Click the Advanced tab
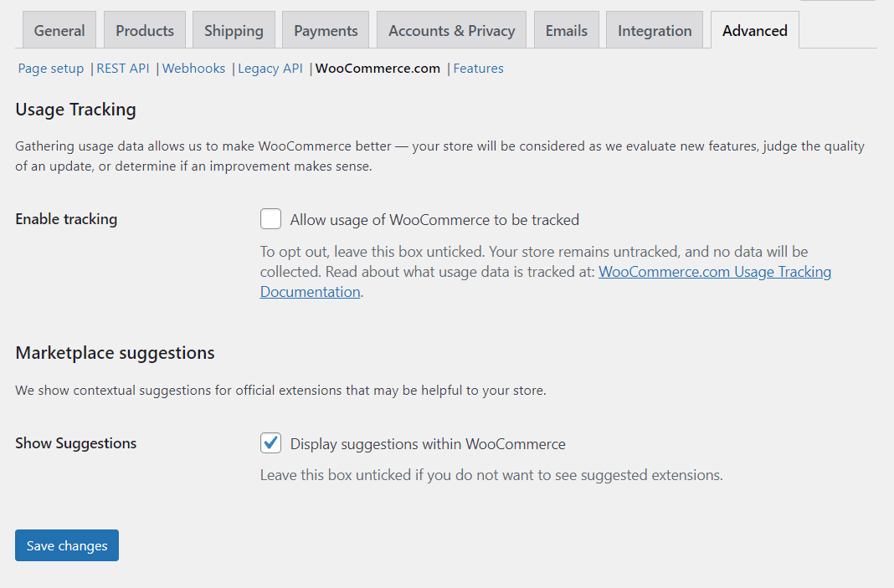This screenshot has height=588, width=894. pyautogui.click(x=753, y=29)
